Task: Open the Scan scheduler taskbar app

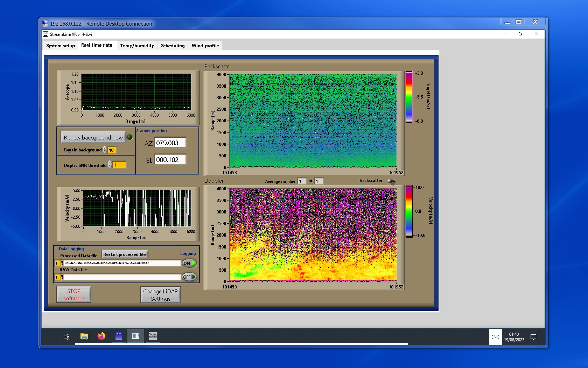Action: click(x=153, y=336)
